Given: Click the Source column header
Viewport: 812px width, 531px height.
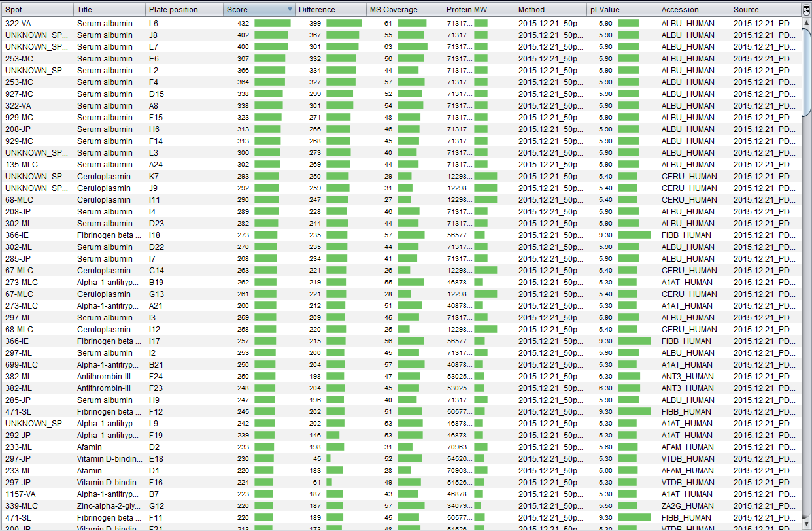Looking at the screenshot, I should click(764, 10).
